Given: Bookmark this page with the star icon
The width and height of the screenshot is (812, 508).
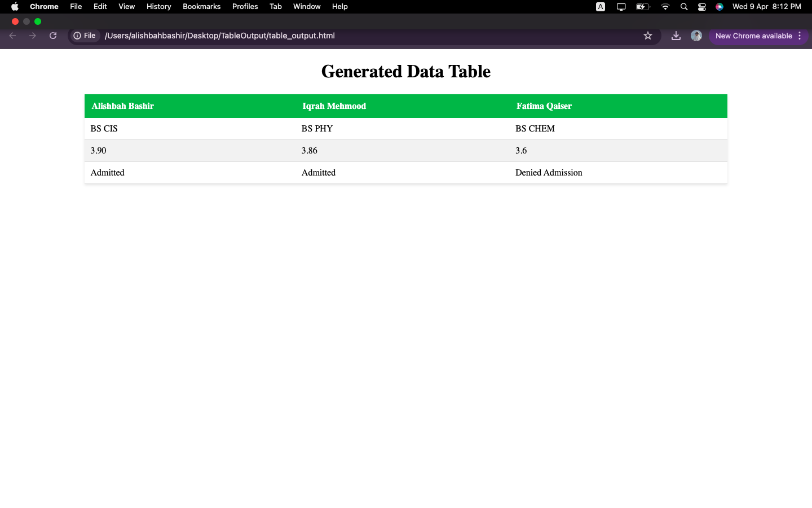Looking at the screenshot, I should coord(648,36).
